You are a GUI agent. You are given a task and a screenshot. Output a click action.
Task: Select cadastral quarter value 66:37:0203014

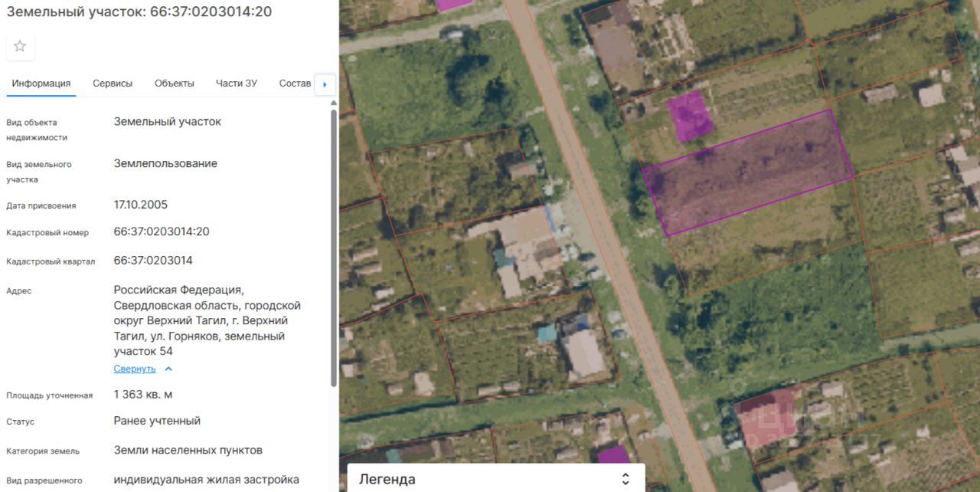click(153, 261)
